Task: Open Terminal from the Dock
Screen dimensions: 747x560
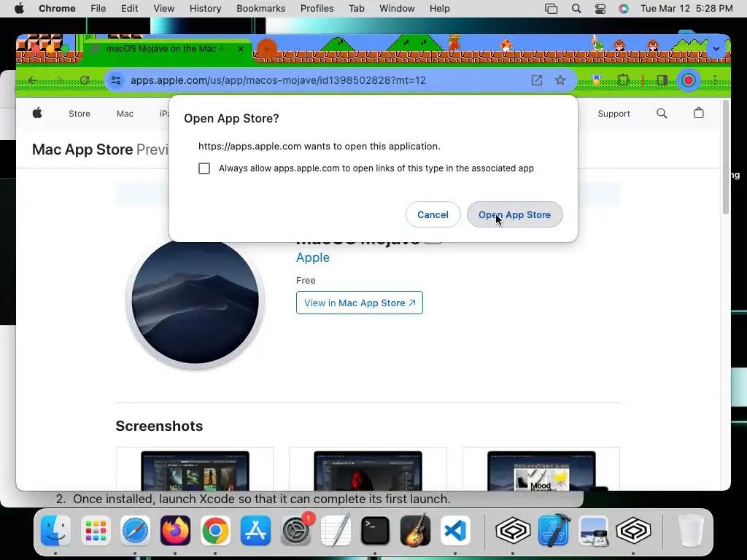Action: pyautogui.click(x=376, y=531)
